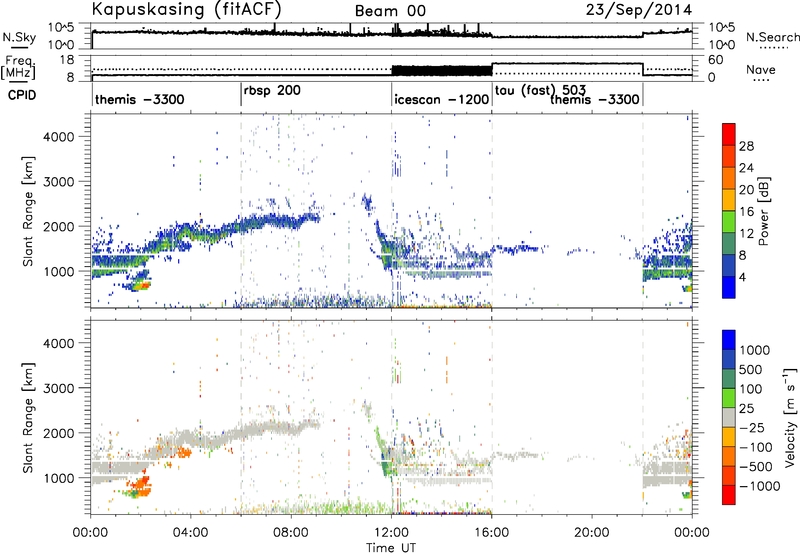Click the "20:00" time axis label

pyautogui.click(x=592, y=533)
